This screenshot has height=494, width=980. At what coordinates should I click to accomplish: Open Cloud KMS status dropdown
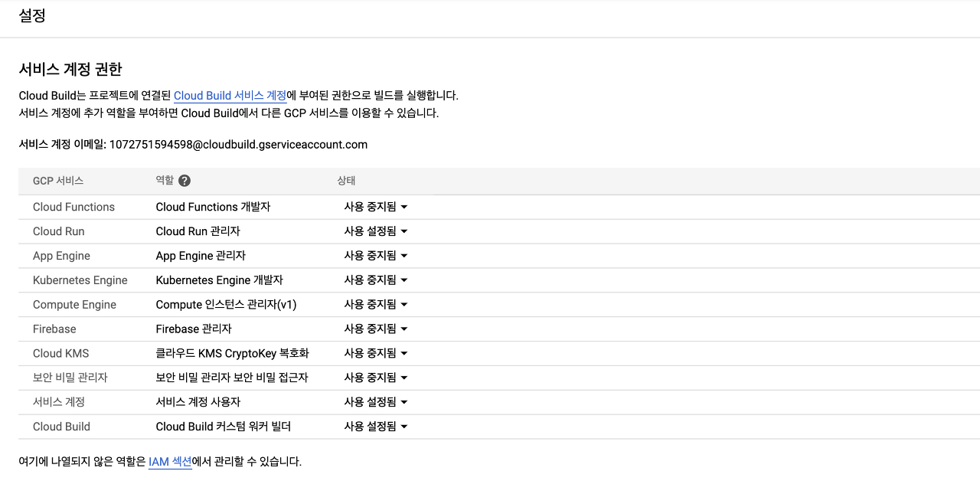[375, 353]
